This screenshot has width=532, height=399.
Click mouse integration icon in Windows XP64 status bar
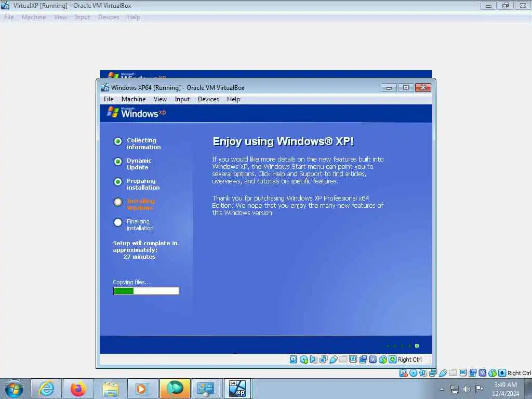pyautogui.click(x=383, y=360)
